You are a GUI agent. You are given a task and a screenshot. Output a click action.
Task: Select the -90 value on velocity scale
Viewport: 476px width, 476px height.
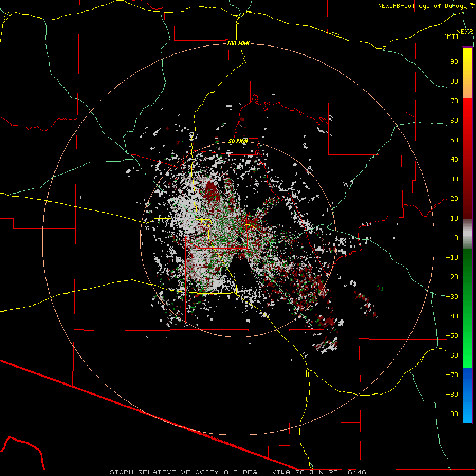click(x=452, y=414)
